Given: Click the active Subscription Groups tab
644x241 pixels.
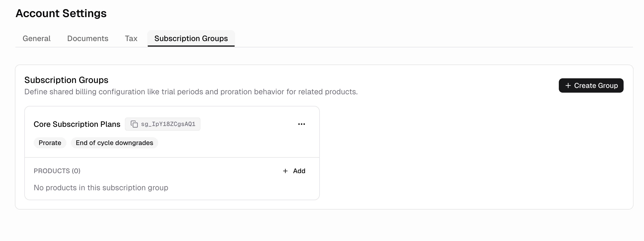Looking at the screenshot, I should coord(191,39).
